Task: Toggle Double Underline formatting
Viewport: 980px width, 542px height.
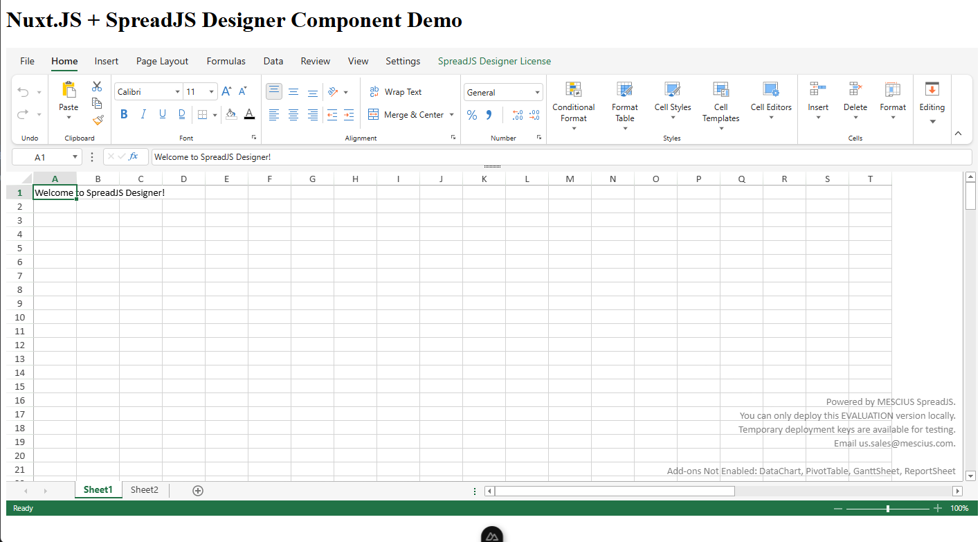Action: click(182, 114)
